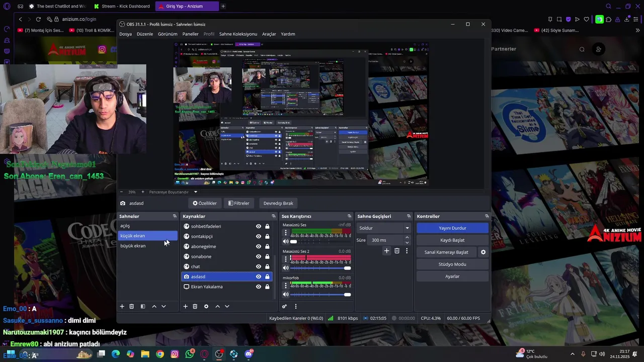Open advanced audio properties gears icon
This screenshot has height=362, width=644.
tap(284, 306)
